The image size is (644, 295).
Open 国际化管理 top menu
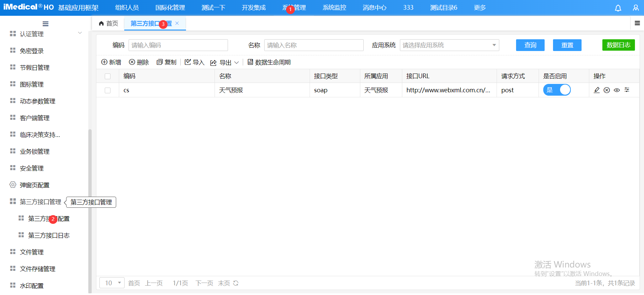170,8
